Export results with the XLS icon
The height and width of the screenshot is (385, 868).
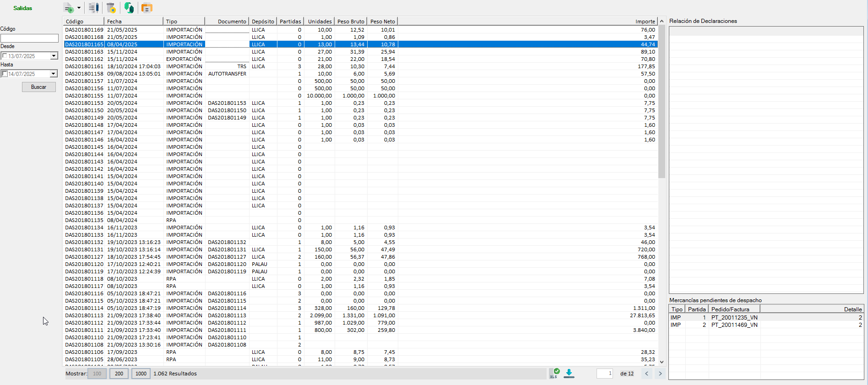pos(555,373)
